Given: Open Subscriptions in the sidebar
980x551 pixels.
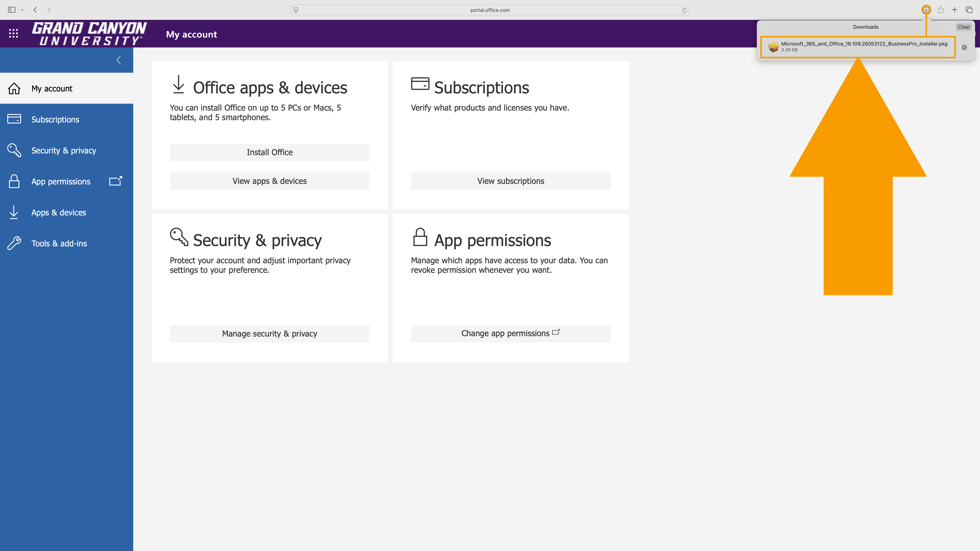Looking at the screenshot, I should [67, 119].
